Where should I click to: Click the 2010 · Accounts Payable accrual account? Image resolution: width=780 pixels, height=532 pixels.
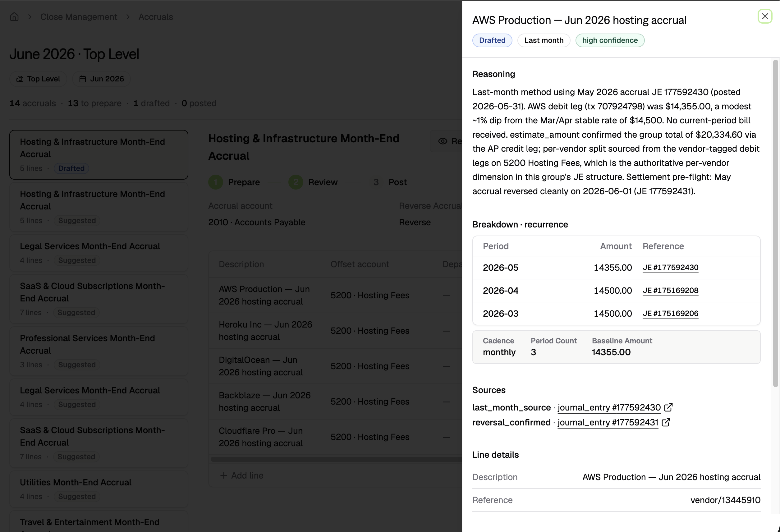click(x=257, y=222)
